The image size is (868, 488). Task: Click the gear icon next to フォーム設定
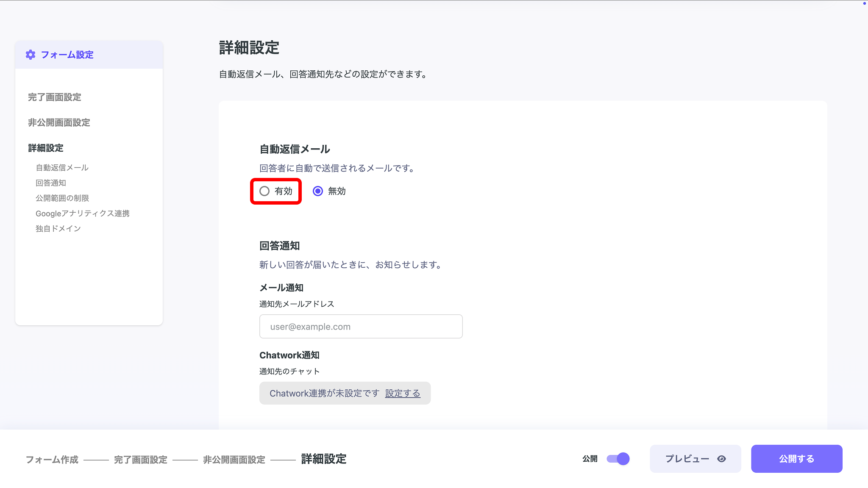pyautogui.click(x=30, y=54)
